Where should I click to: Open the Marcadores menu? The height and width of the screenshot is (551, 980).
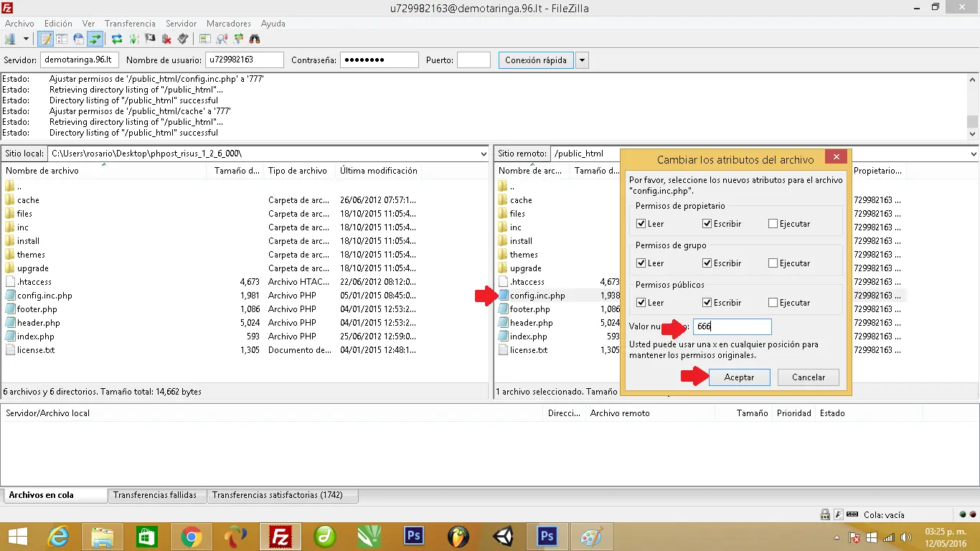coord(229,24)
